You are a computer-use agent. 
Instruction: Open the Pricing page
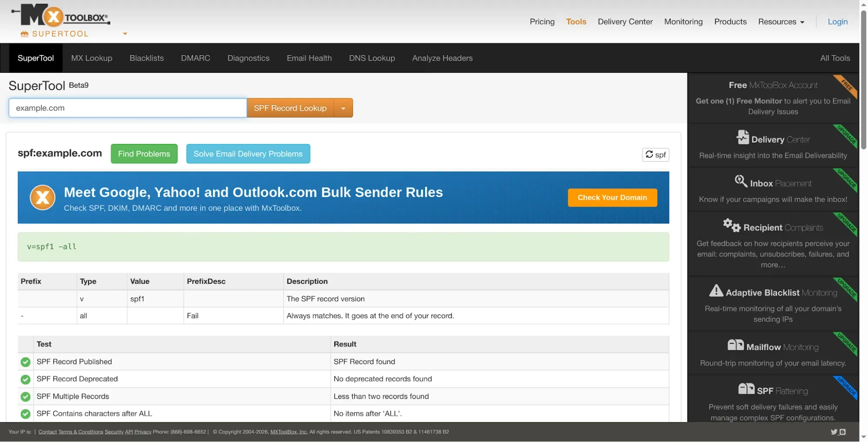[x=542, y=22]
